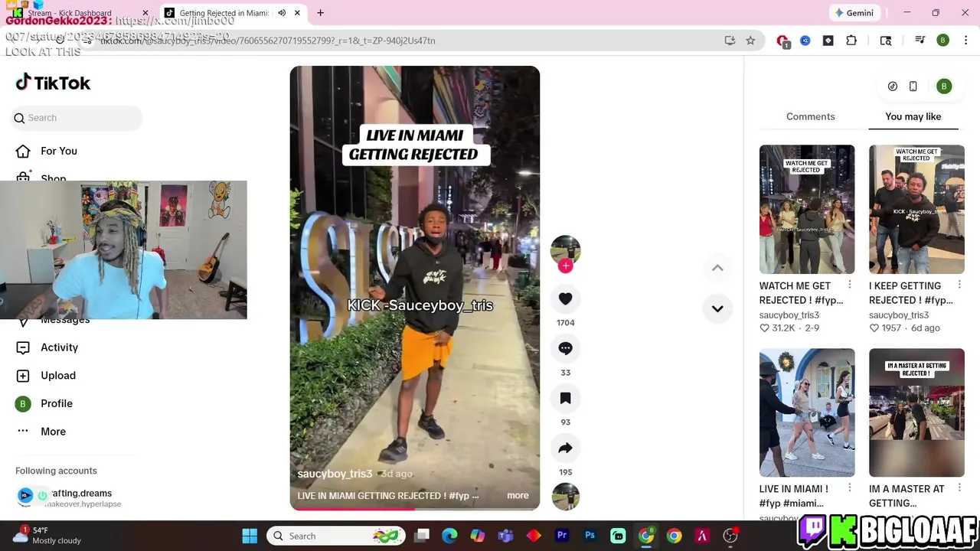Image resolution: width=980 pixels, height=551 pixels.
Task: Open options for I KEEP GETTING REJECTED video
Action: point(959,285)
